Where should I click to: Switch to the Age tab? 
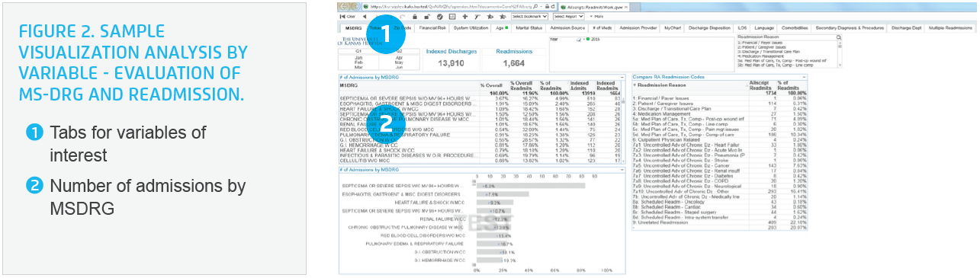502,28
